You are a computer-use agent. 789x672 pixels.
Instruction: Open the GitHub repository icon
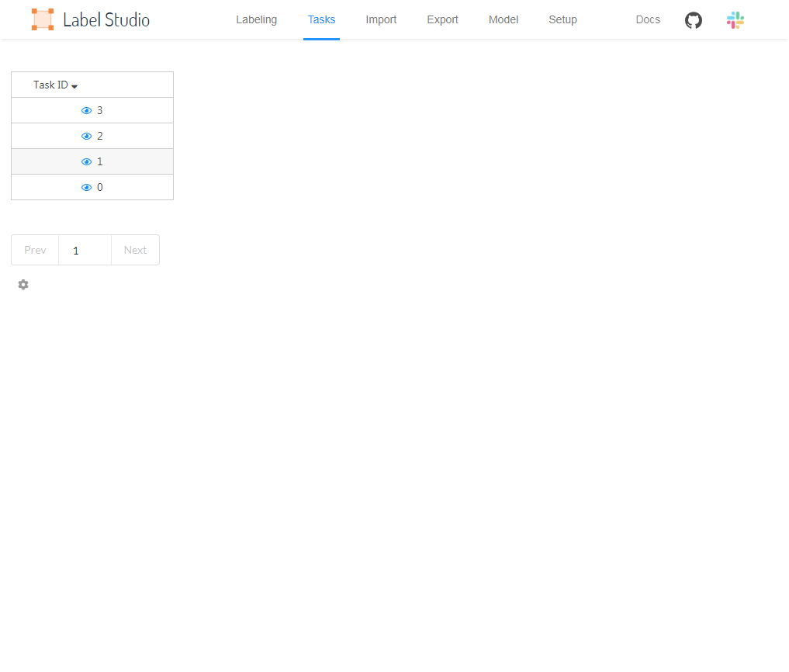coord(694,20)
